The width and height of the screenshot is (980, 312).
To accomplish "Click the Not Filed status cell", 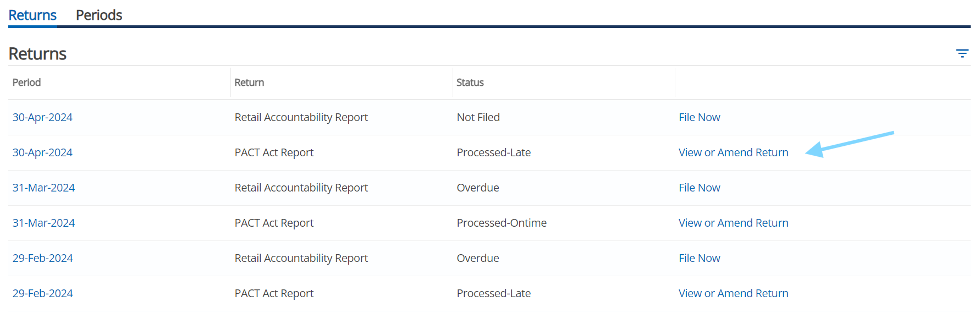I will pyautogui.click(x=478, y=117).
